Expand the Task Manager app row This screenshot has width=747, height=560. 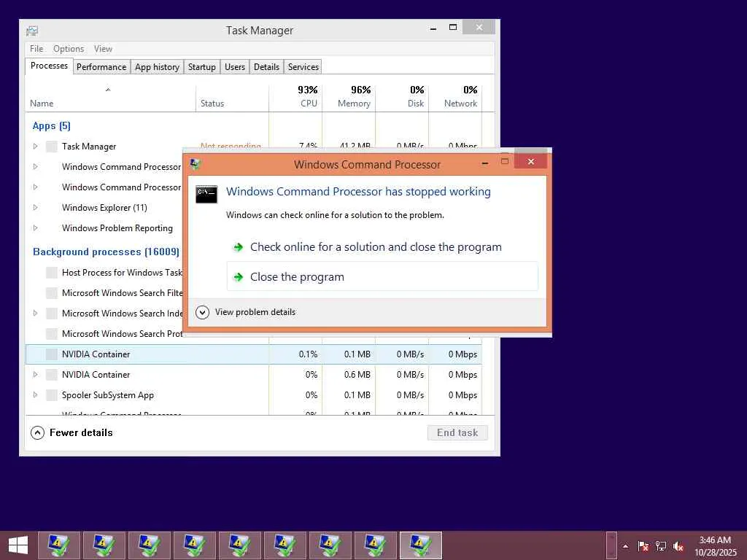[x=35, y=146]
